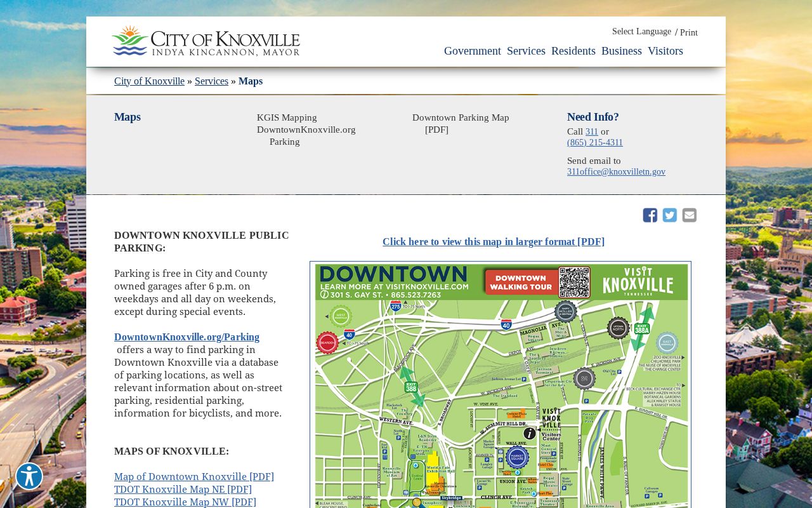812x508 pixels.
Task: Open the Visitors menu
Action: click(665, 51)
